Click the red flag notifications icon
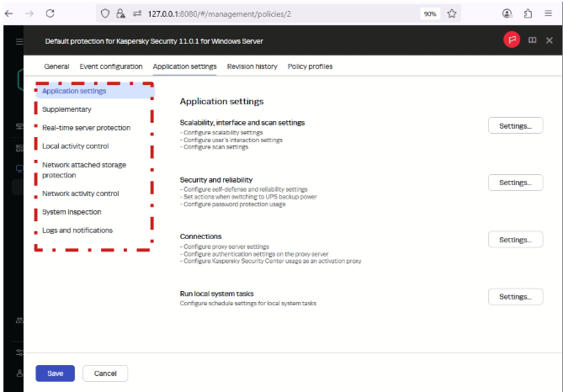Viewport: 563px width, 392px height. (512, 40)
